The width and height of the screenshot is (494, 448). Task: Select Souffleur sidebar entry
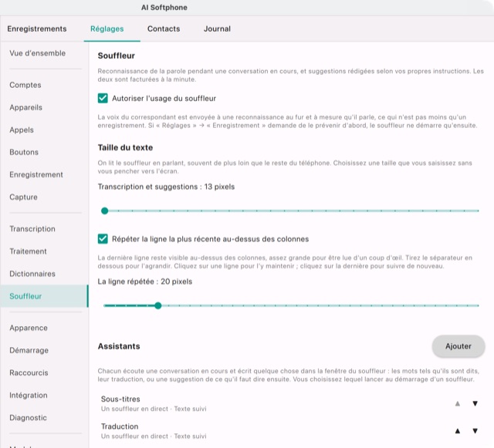point(44,296)
